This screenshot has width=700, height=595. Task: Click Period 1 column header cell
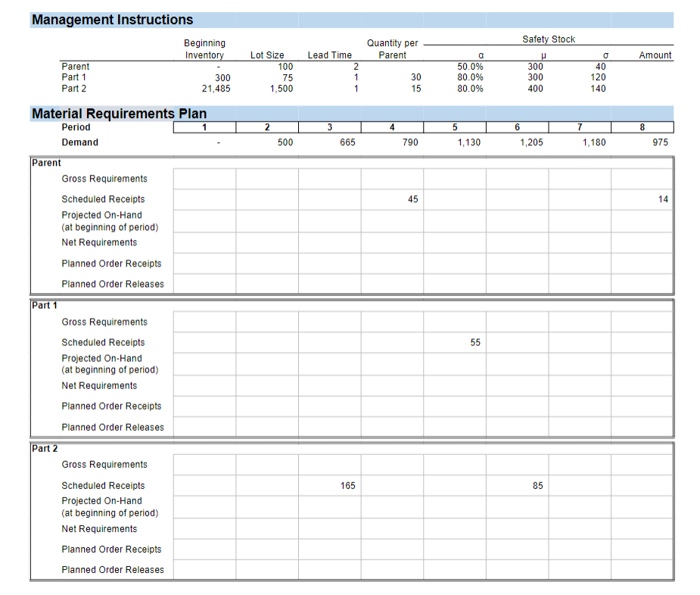point(204,127)
